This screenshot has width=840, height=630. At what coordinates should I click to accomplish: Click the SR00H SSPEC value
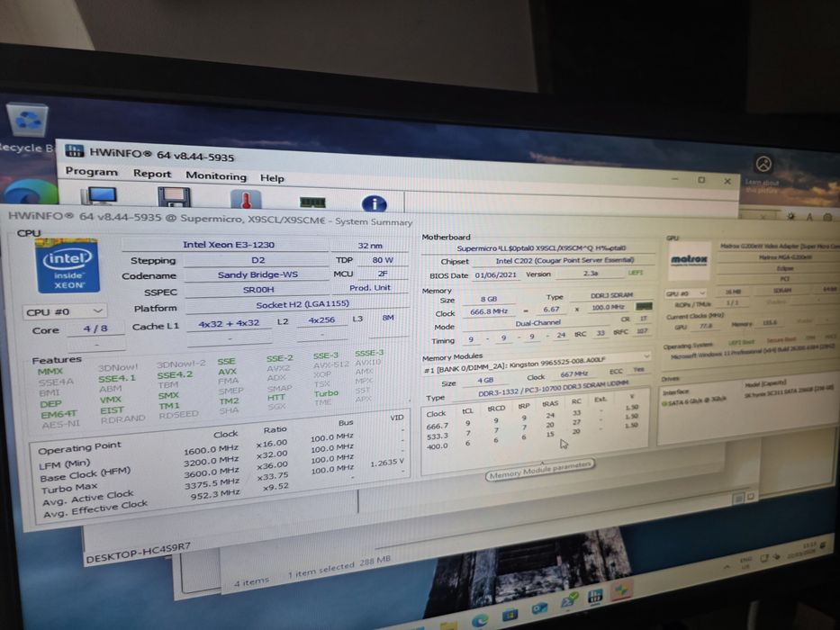coord(258,290)
